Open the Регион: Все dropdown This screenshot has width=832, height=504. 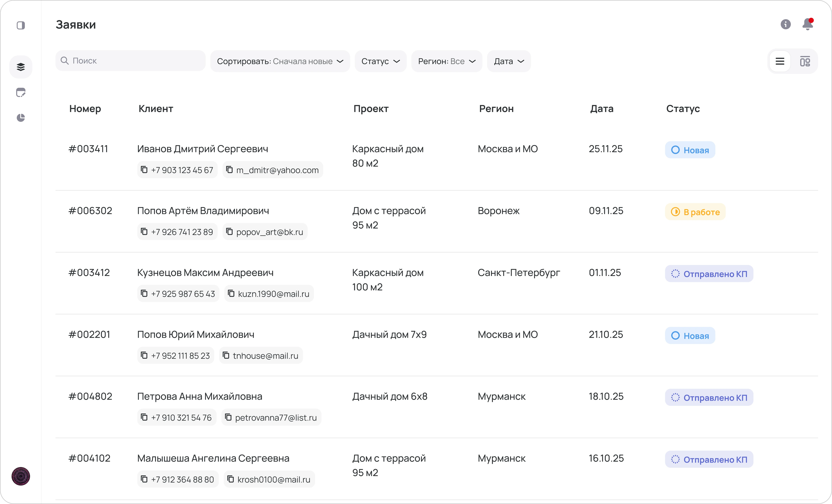[x=447, y=61]
